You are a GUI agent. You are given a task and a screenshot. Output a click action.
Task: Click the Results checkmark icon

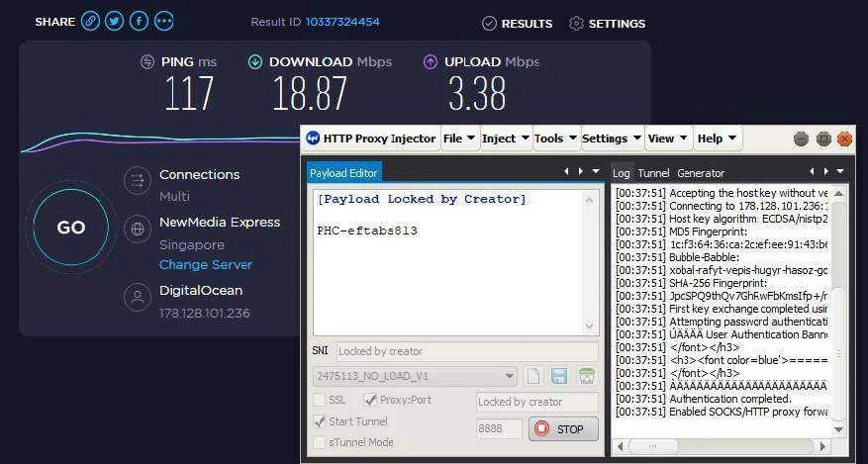pyautogui.click(x=489, y=23)
